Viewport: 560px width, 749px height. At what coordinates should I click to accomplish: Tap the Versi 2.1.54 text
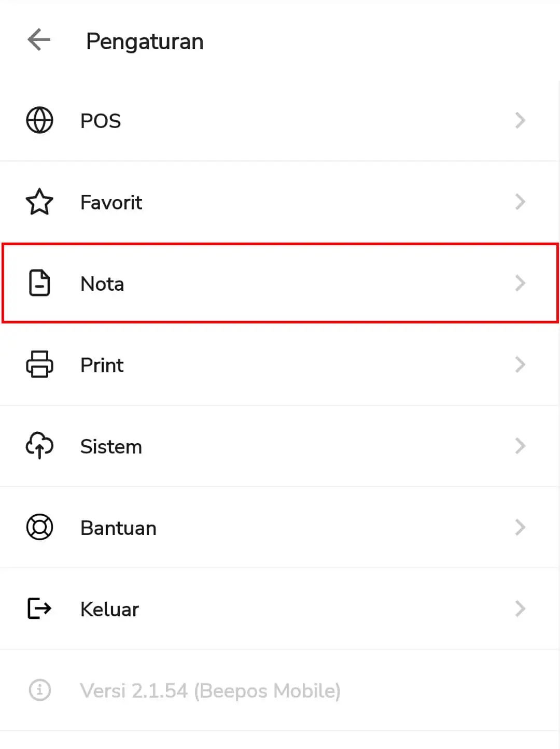(134, 691)
